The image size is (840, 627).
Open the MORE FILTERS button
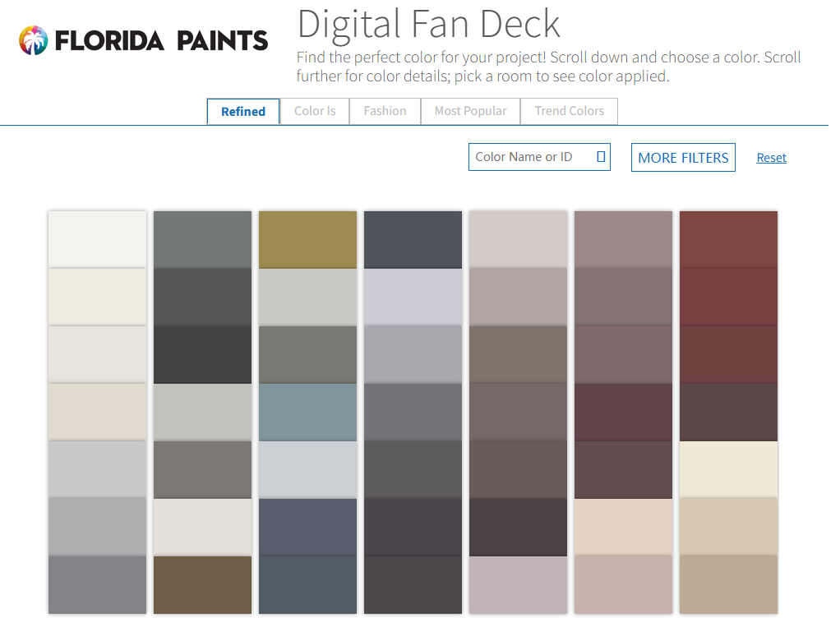click(683, 158)
